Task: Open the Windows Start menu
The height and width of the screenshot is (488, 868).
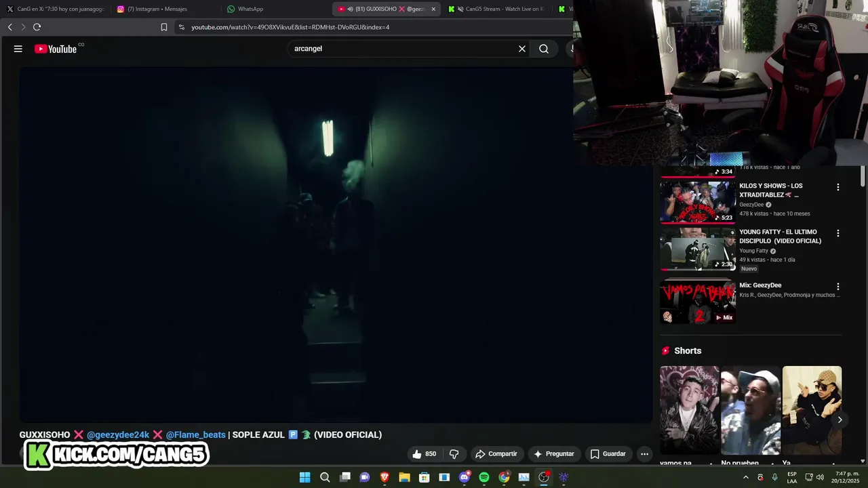Action: 305,477
